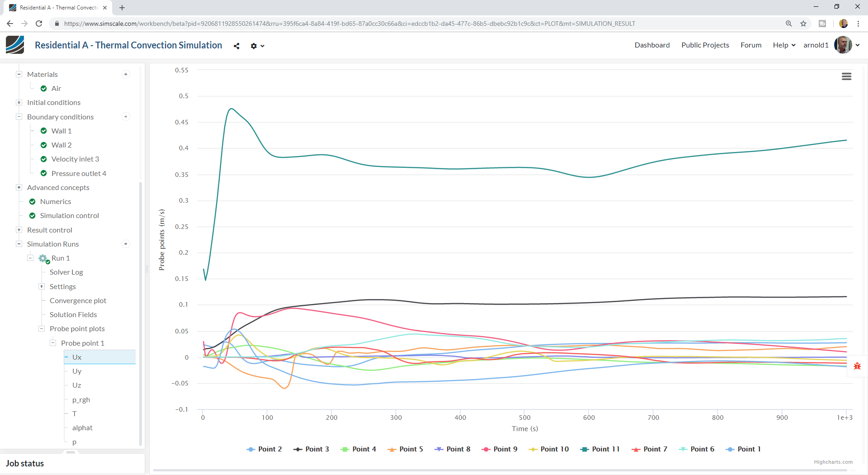Expand the Initial conditions tree node

click(19, 103)
